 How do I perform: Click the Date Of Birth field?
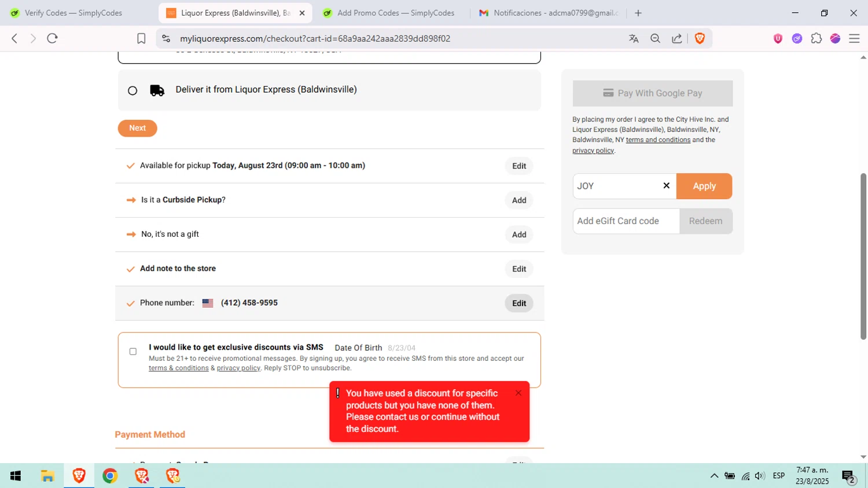402,348
